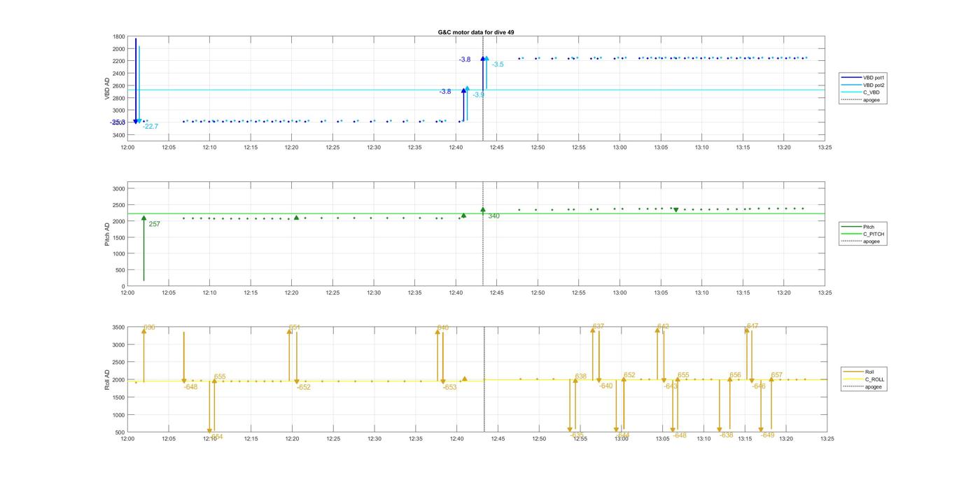Select 'C_PITCH' legend entry

point(873,234)
